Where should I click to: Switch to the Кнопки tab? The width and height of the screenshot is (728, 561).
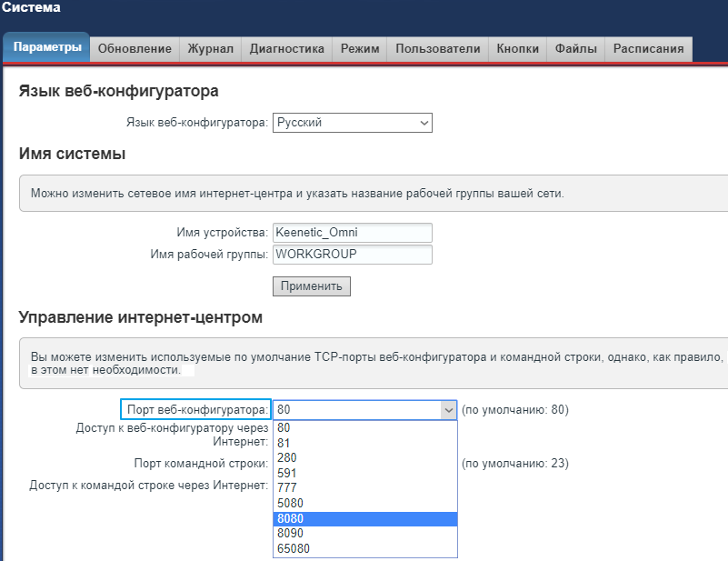[518, 49]
